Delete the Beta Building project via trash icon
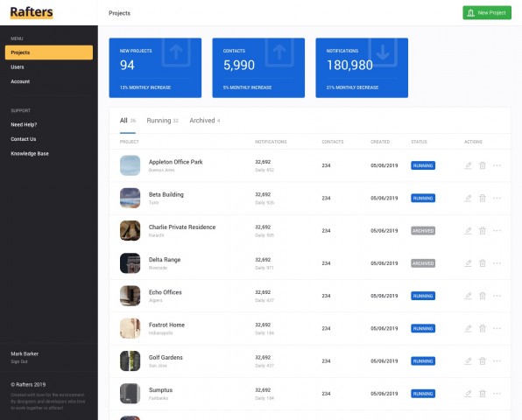Screen dimensions: 522x420 [x=483, y=198]
